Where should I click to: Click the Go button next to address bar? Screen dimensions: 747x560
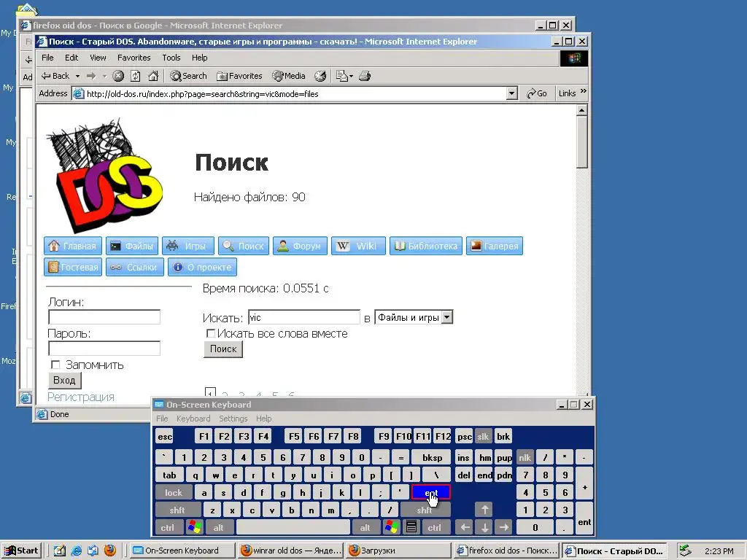pos(536,93)
